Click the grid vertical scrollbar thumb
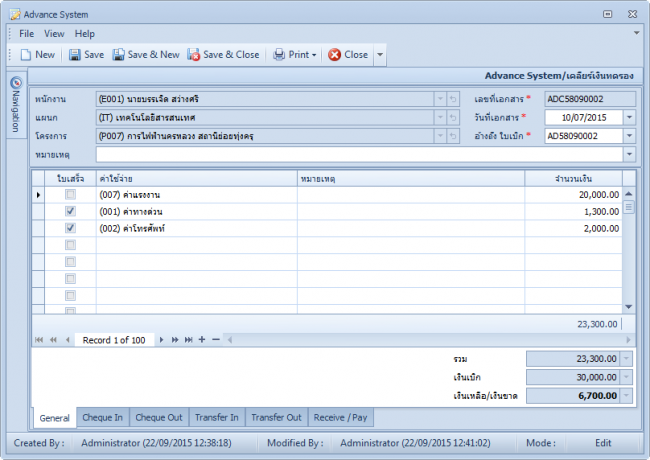 point(629,206)
